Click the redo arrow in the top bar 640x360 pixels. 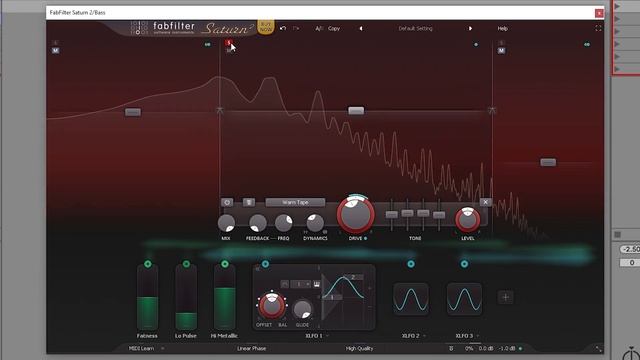tap(296, 28)
